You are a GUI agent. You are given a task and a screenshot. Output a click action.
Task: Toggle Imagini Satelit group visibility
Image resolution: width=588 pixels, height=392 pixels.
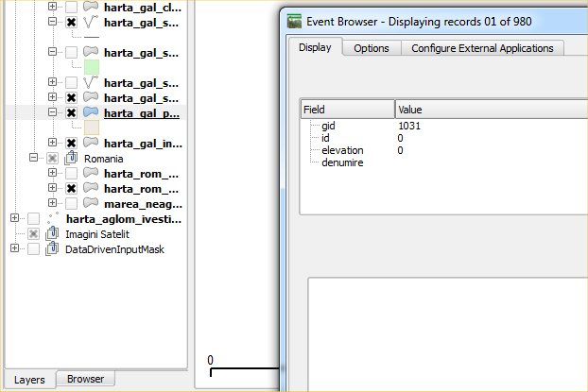tap(33, 234)
